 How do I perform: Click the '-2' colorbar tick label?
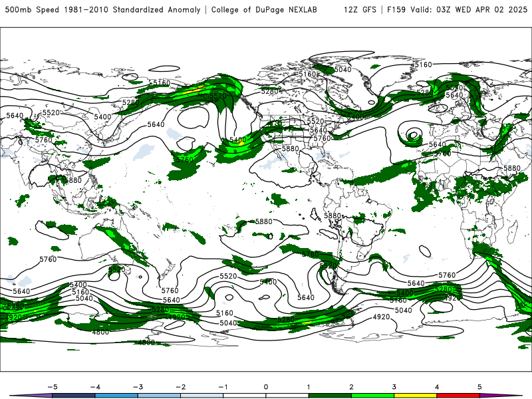click(x=180, y=387)
